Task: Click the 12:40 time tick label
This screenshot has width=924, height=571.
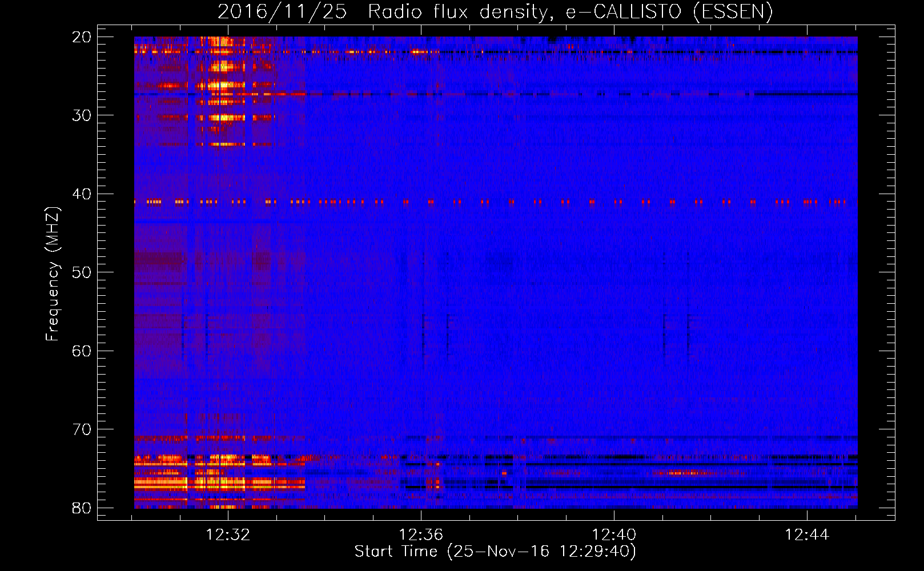Action: [x=614, y=534]
